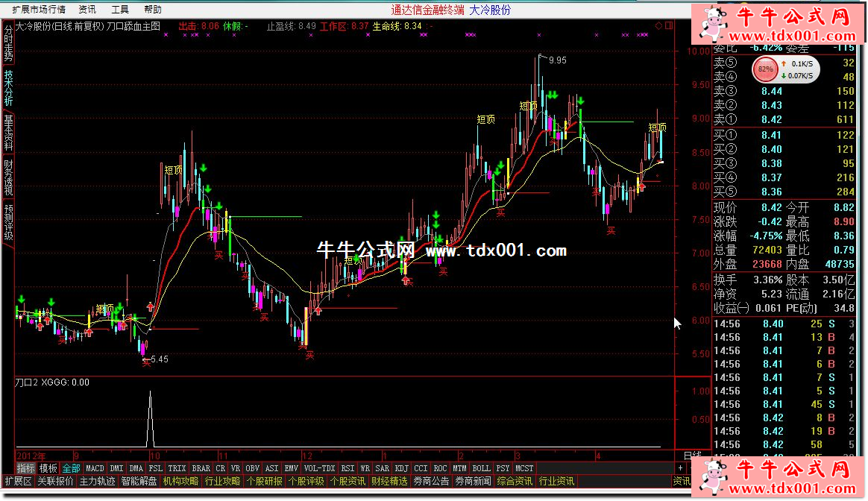The height and width of the screenshot is (501, 868).
Task: Open the 智能解盘 tab
Action: pyautogui.click(x=139, y=481)
